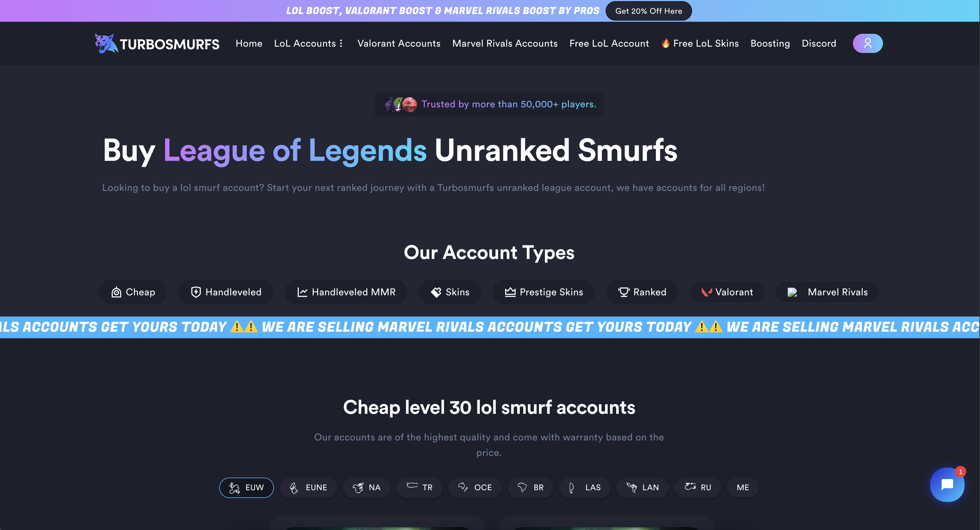
Task: Open the Discord navigation link
Action: 819,43
